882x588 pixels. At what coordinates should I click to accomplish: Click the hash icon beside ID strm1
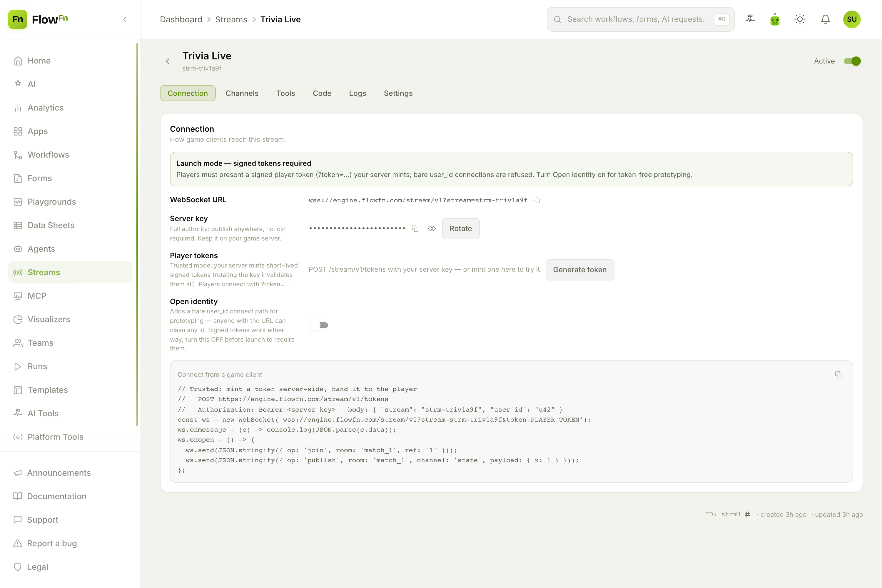pyautogui.click(x=747, y=514)
